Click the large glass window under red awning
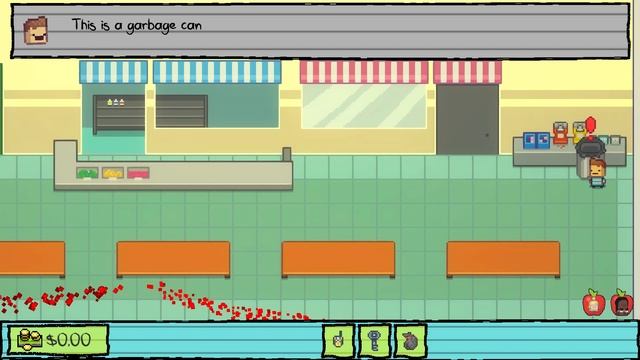Screen dimensions: 640x360 pyautogui.click(x=364, y=106)
